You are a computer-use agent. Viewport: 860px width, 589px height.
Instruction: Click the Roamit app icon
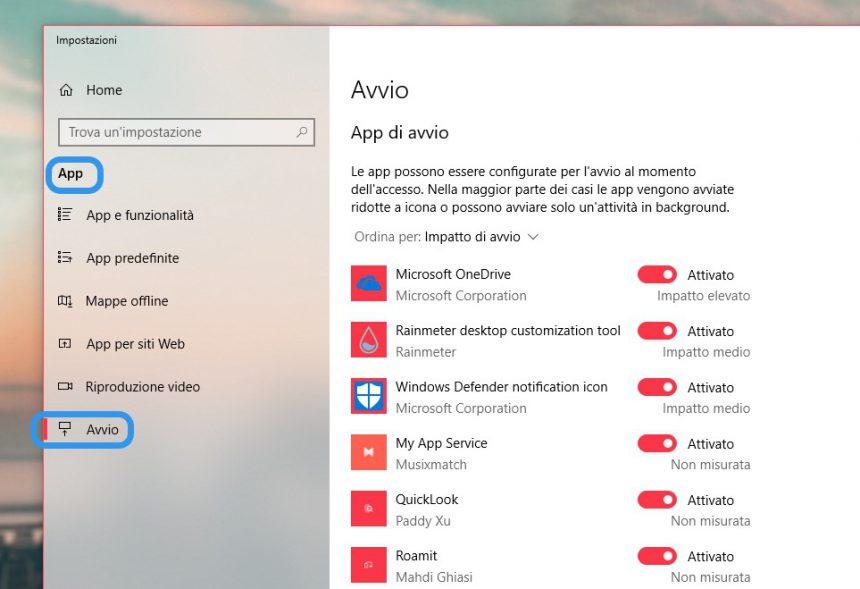pos(369,565)
